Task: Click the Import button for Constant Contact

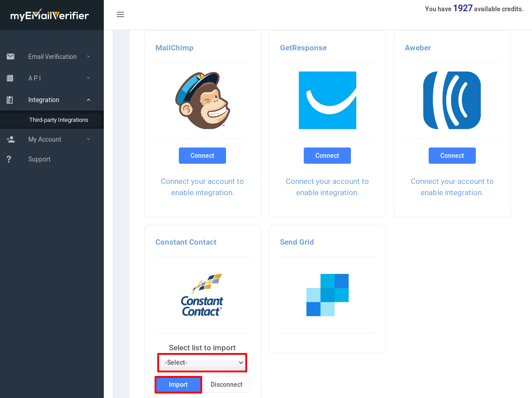Action: 178,385
